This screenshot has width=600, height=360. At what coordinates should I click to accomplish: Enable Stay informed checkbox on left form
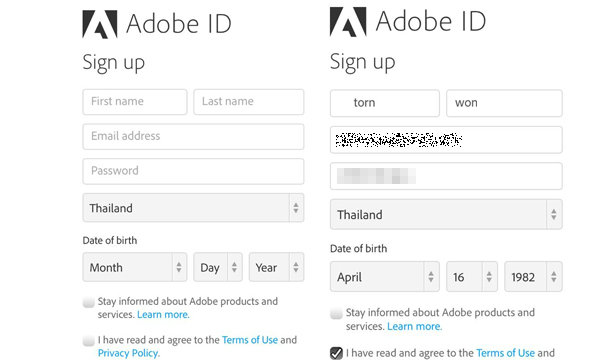(x=88, y=302)
